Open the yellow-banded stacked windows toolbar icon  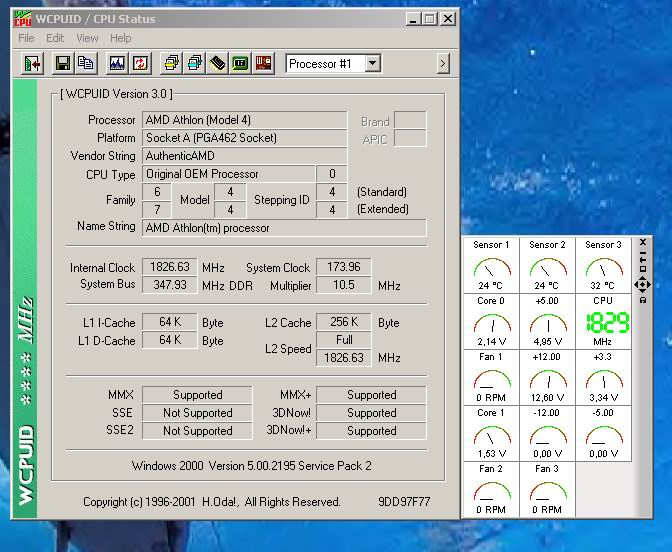(171, 64)
